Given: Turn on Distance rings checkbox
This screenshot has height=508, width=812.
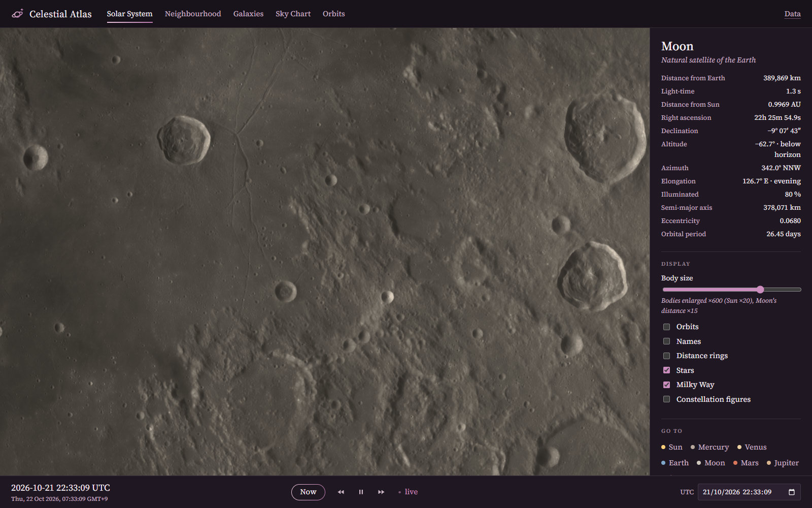Looking at the screenshot, I should 666,356.
